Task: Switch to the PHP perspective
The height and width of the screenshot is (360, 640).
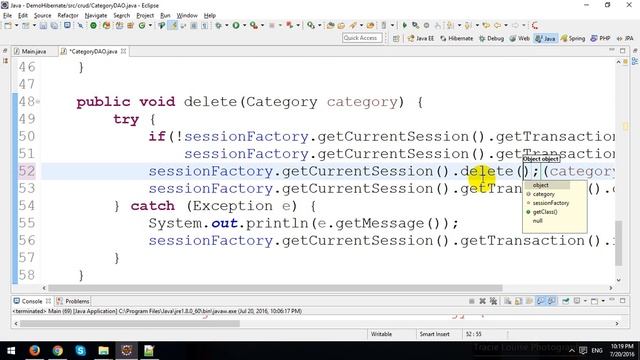Action: click(600, 38)
